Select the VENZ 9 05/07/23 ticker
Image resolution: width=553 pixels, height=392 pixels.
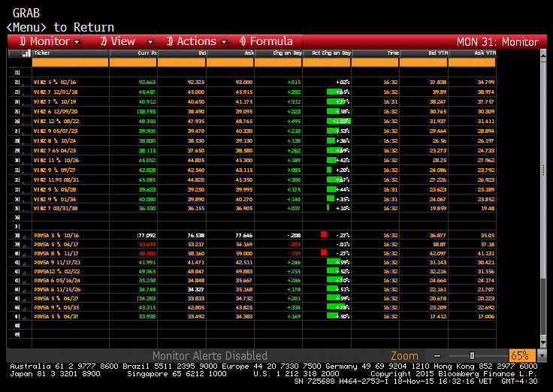click(x=56, y=131)
